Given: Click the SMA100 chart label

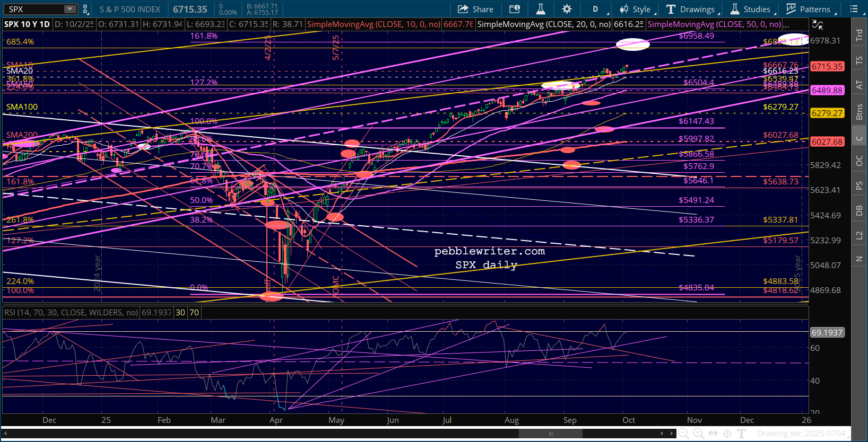Looking at the screenshot, I should [x=22, y=107].
